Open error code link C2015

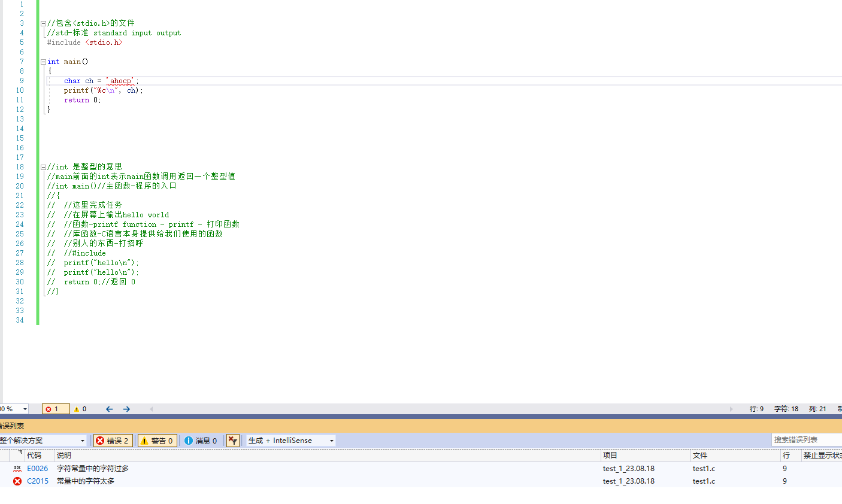[x=37, y=481]
